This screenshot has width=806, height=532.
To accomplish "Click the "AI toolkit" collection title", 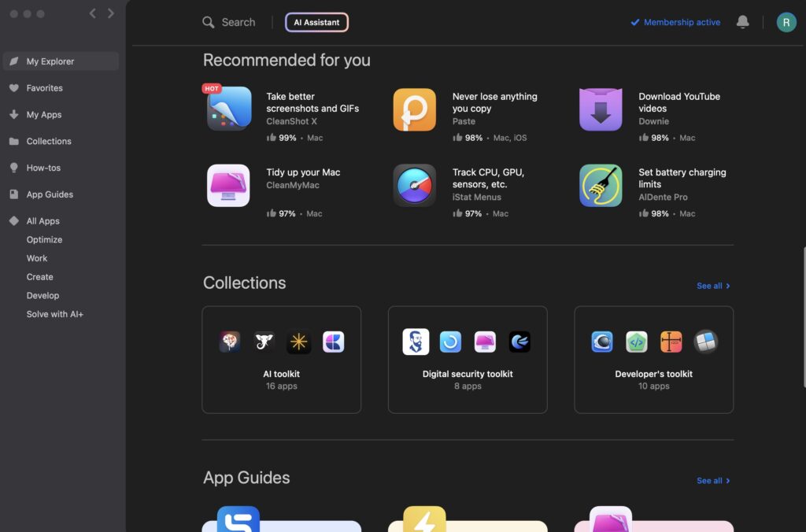I will (x=281, y=374).
